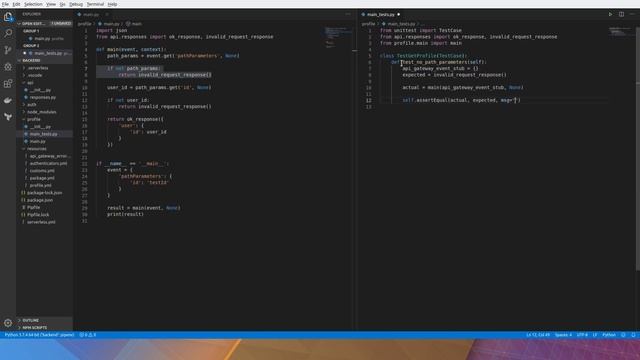Open the Search view in activity bar

[x=8, y=33]
